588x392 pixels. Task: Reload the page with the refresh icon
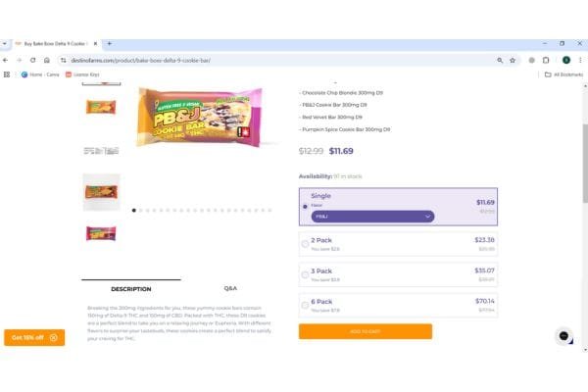pos(33,60)
